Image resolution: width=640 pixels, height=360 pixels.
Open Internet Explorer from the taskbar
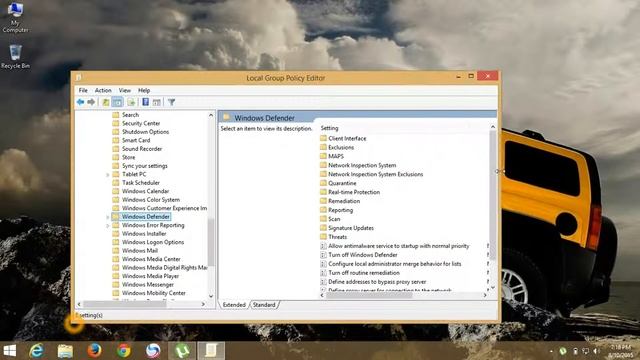tap(37, 351)
